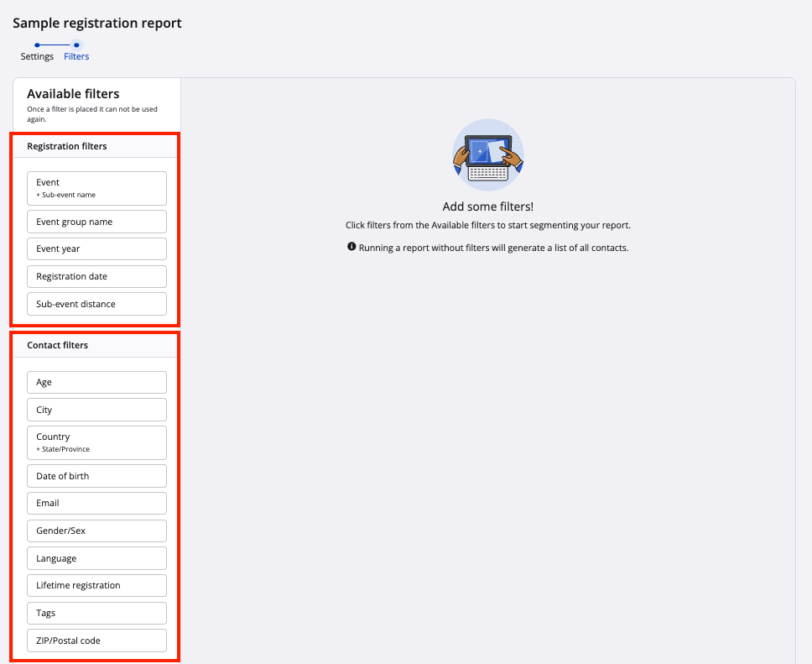Add the Country filter with State/Province
Image resolution: width=812 pixels, height=664 pixels.
(x=96, y=442)
